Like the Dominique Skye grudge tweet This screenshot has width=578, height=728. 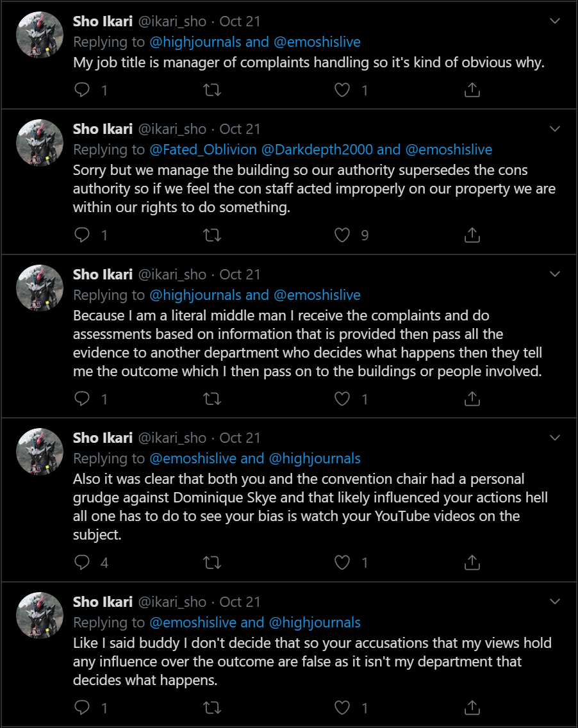pos(342,562)
